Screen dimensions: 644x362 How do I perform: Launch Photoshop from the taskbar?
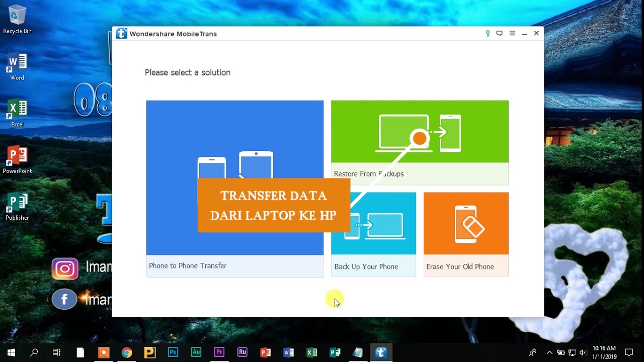173,352
